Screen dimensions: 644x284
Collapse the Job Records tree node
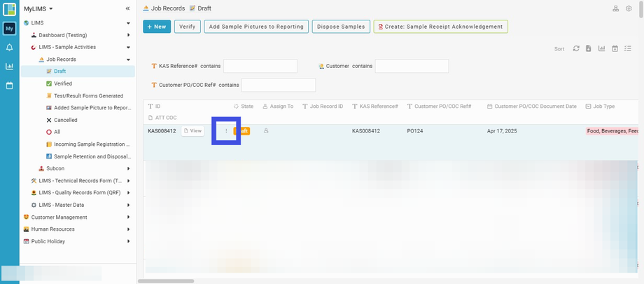pyautogui.click(x=128, y=60)
